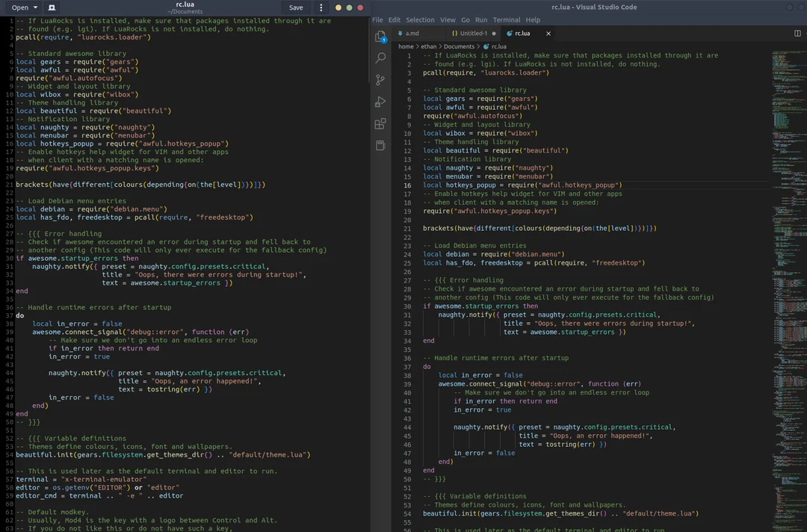Open the Run and Debug view

tap(380, 102)
